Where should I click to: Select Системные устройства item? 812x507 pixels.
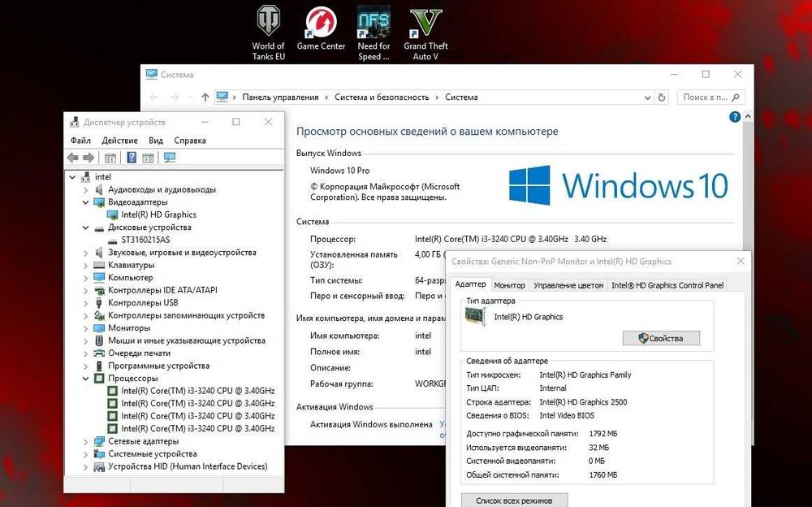[x=153, y=453]
